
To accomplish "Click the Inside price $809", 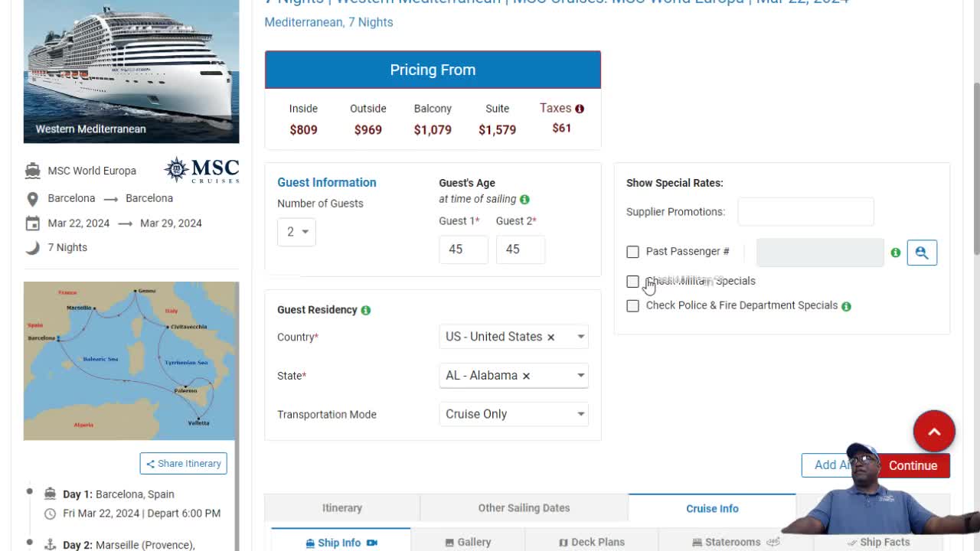I will (x=303, y=130).
